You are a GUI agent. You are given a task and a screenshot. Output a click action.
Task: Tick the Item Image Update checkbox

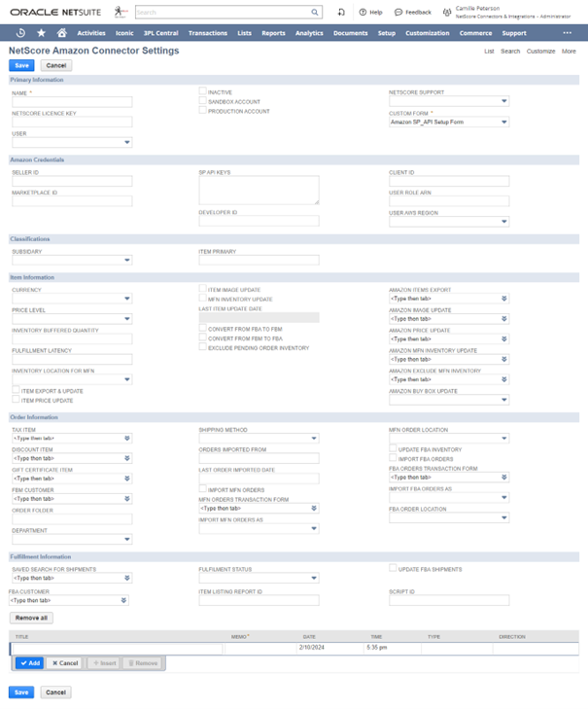click(202, 289)
